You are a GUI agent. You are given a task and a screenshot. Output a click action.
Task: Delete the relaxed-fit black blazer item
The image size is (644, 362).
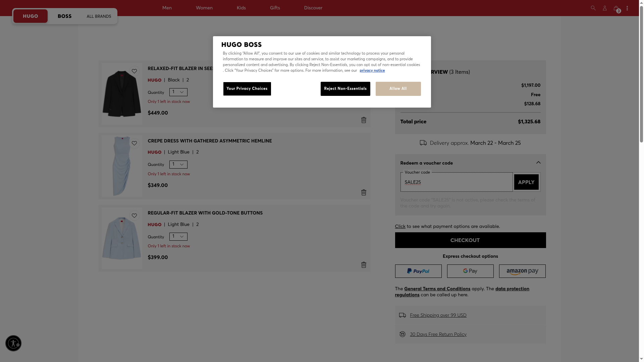(x=364, y=120)
